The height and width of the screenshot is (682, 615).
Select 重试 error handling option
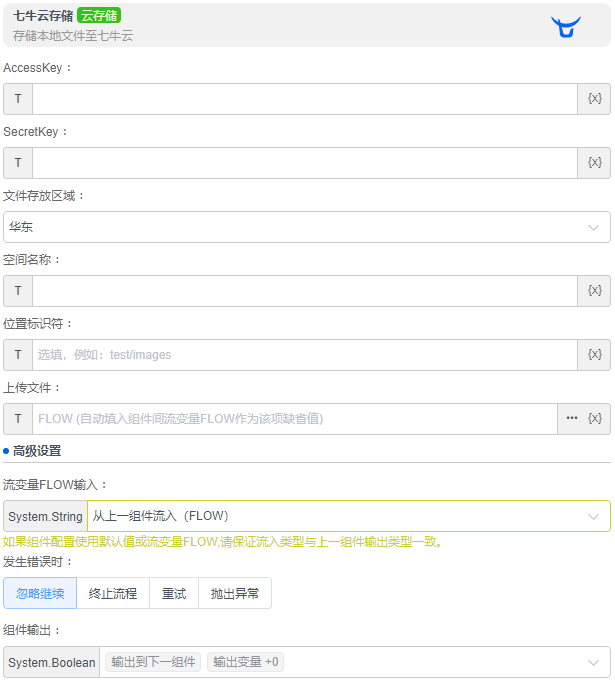pos(174,593)
